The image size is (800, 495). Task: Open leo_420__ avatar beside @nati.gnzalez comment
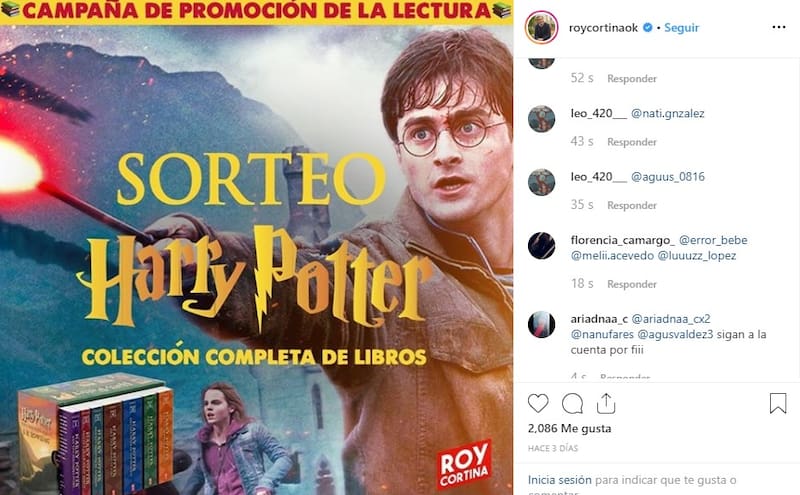(541, 119)
